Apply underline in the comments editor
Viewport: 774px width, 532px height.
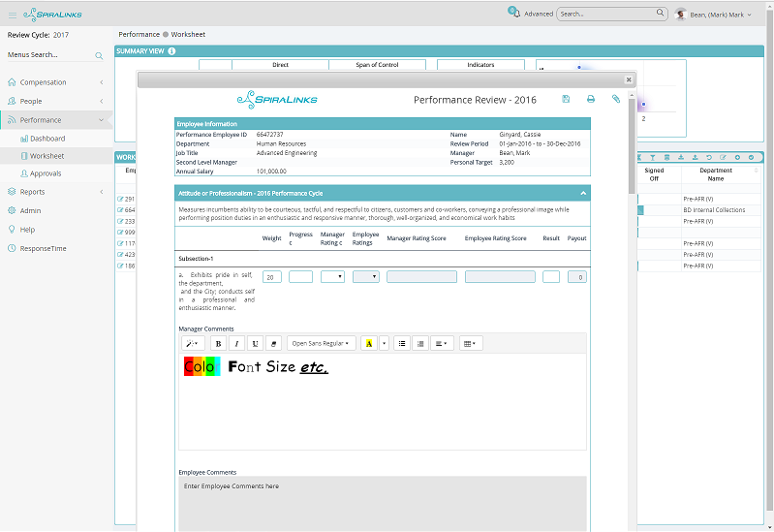254,343
